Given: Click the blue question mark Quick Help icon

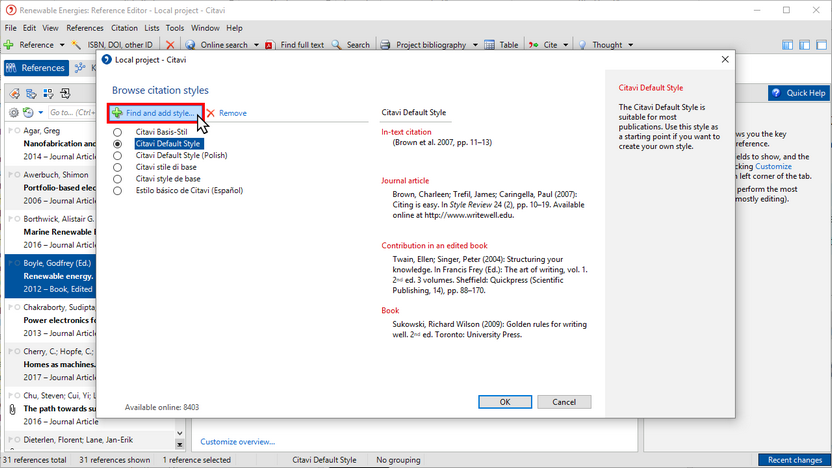Looking at the screenshot, I should coord(776,93).
